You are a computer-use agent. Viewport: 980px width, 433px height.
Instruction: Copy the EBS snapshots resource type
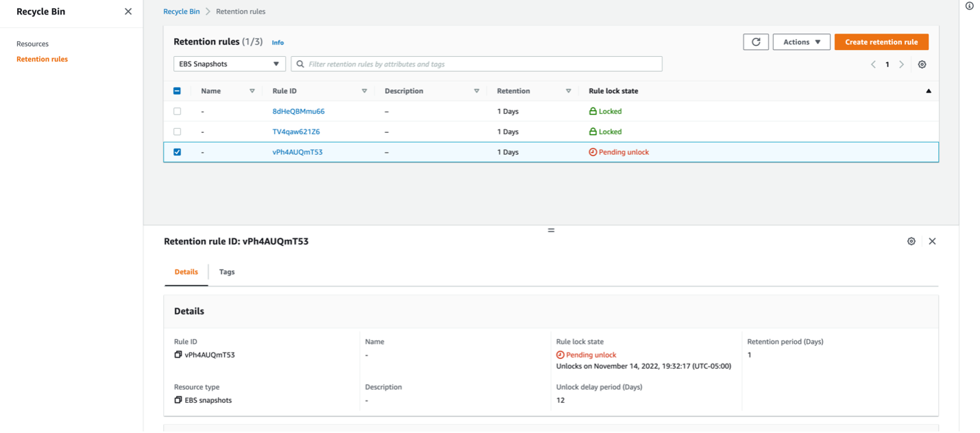178,400
